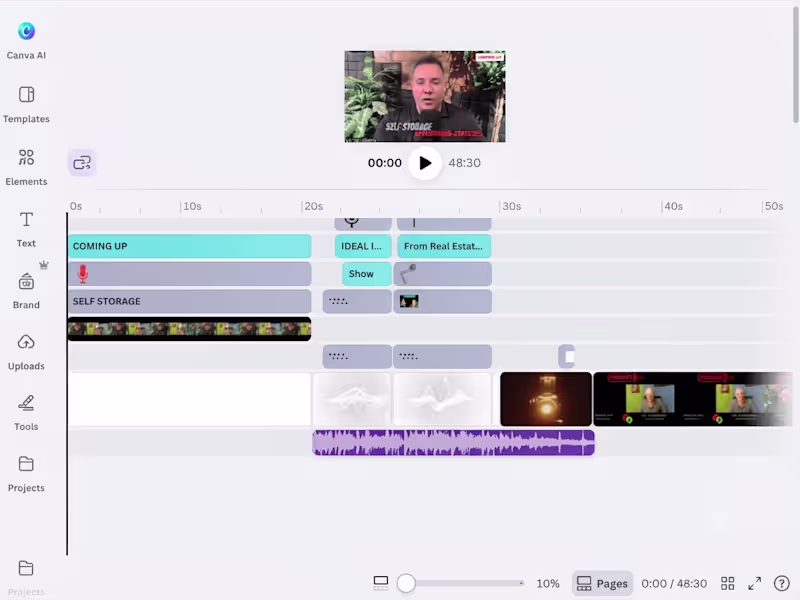The width and height of the screenshot is (800, 600).
Task: Open the Tools panel
Action: point(26,413)
